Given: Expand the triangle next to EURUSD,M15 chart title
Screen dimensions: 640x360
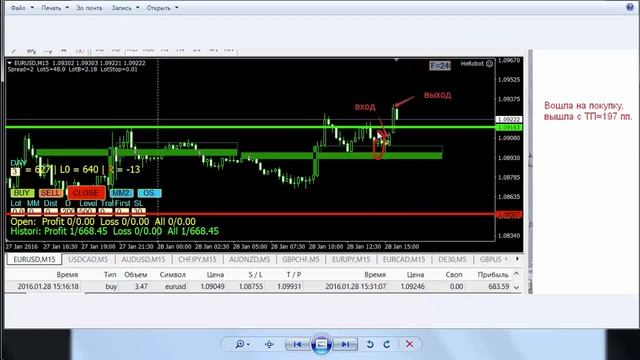Looking at the screenshot, I should [x=10, y=63].
